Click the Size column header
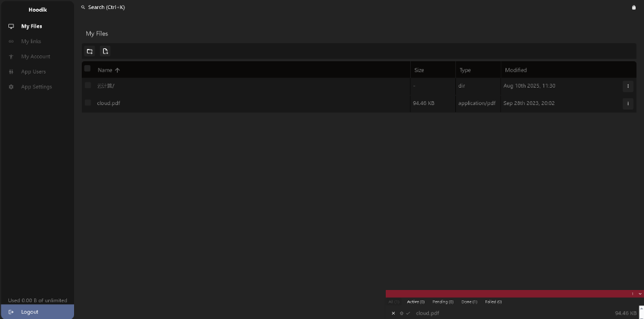 [419, 70]
